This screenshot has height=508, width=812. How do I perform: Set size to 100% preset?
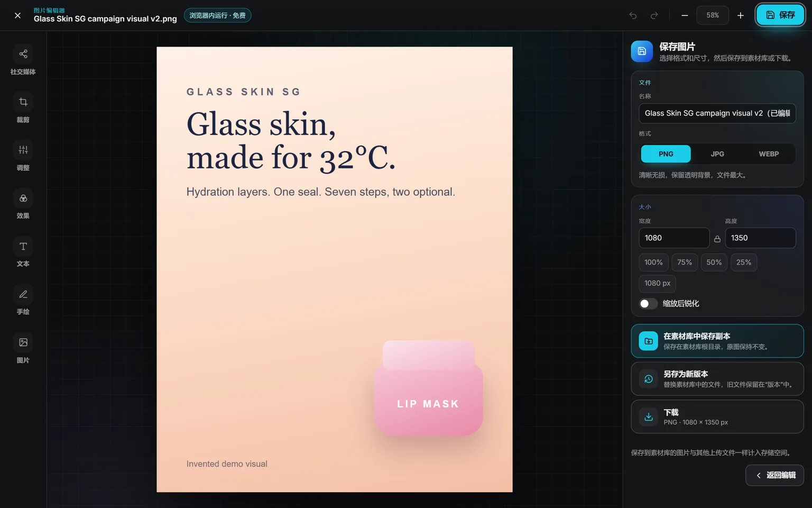(x=653, y=262)
